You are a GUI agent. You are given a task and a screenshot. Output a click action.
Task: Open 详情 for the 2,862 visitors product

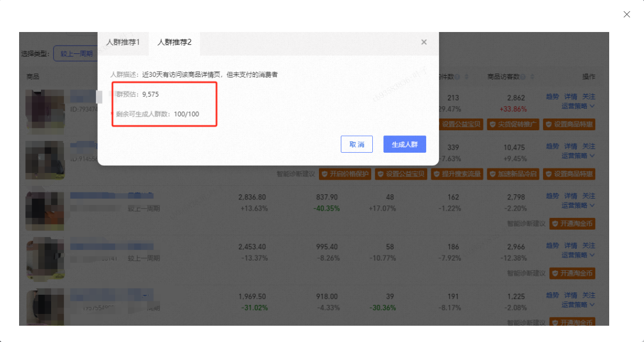click(570, 97)
